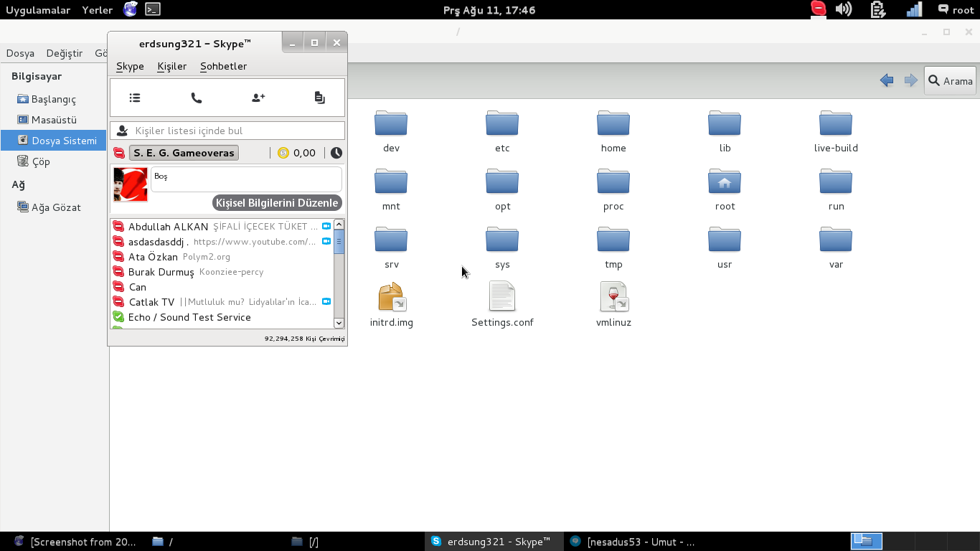Open Yerler menu in top panel
Viewport: 980px width, 551px height.
97,10
